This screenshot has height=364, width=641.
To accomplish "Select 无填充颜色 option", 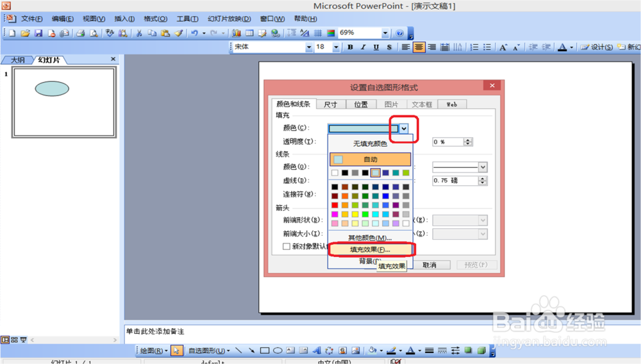I will (370, 144).
